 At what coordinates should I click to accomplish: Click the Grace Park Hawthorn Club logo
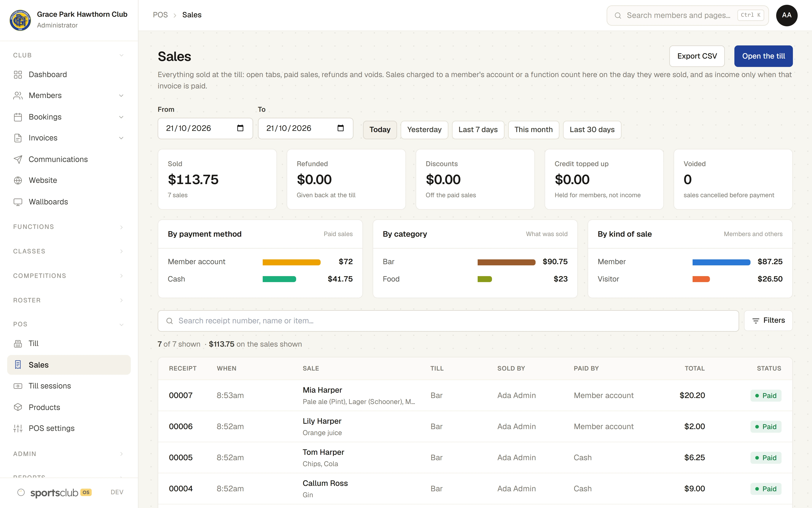click(x=20, y=20)
